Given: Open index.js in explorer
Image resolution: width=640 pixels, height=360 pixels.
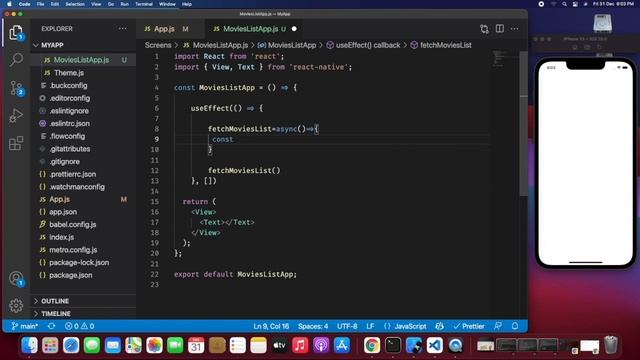Looking at the screenshot, I should coord(84,237).
